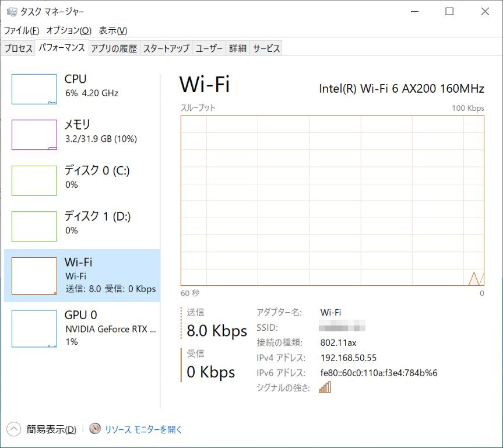Viewport: 503px width, 448px height.
Task: Click the シグナルの強さ label
Action: tap(283, 387)
